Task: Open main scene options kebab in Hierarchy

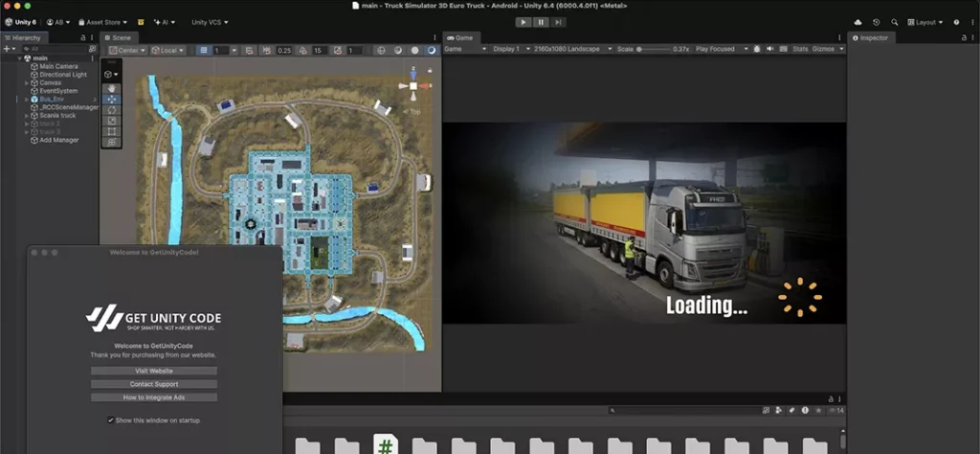Action: click(93, 58)
